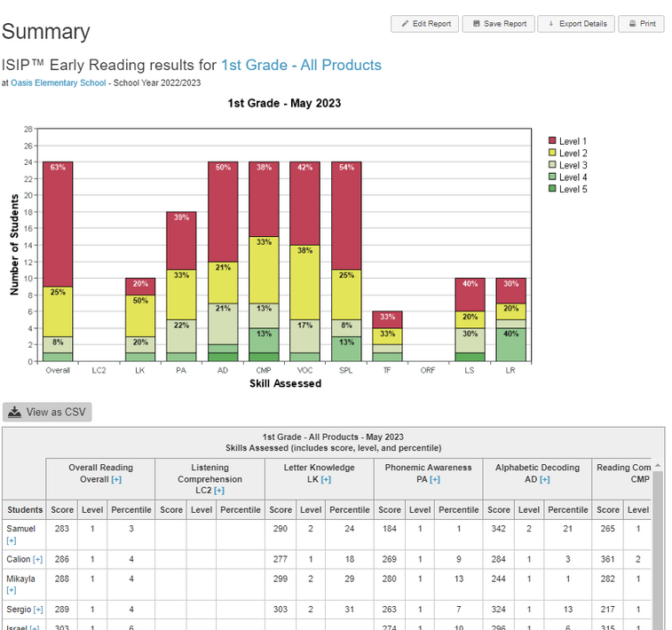The image size is (672, 630).
Task: Click Level 4 legend swatch
Action: (552, 177)
